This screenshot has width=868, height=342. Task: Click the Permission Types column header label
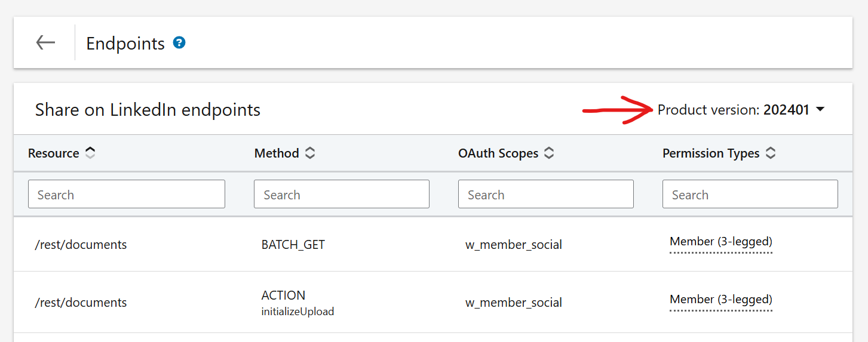(711, 153)
